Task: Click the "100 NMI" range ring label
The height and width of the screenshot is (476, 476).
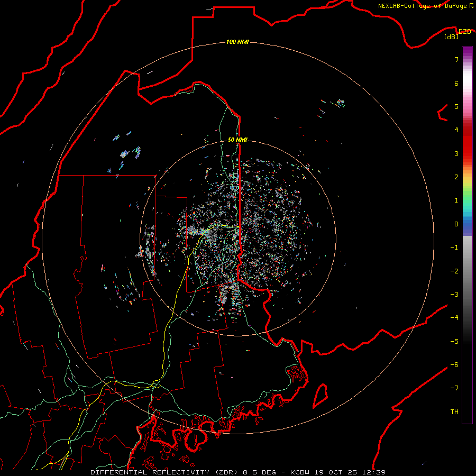Action: 237,42
